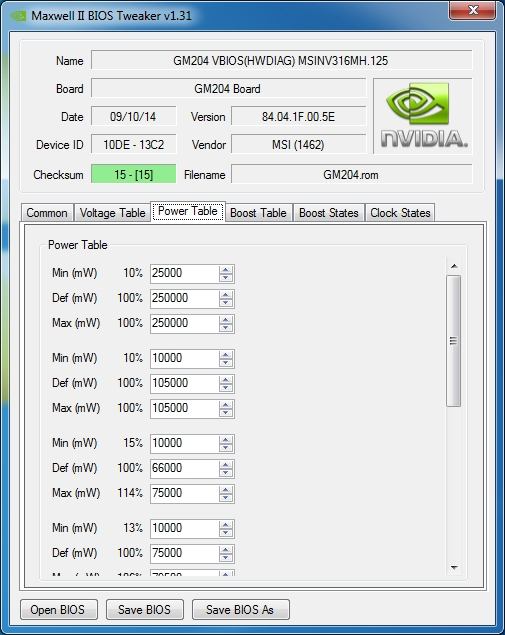The image size is (505, 635).
Task: Show the Clock States tab
Action: pos(400,213)
